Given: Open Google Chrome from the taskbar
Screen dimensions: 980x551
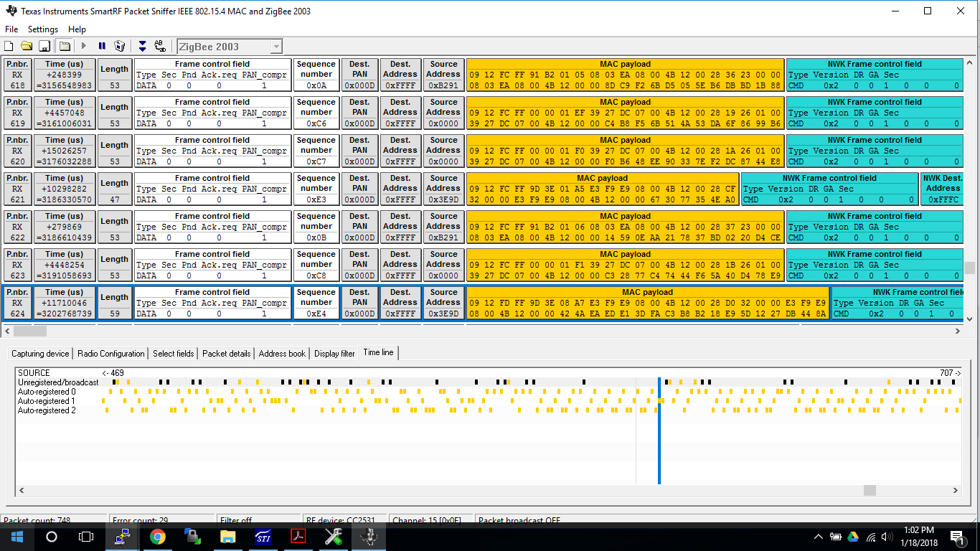Looking at the screenshot, I should click(158, 537).
